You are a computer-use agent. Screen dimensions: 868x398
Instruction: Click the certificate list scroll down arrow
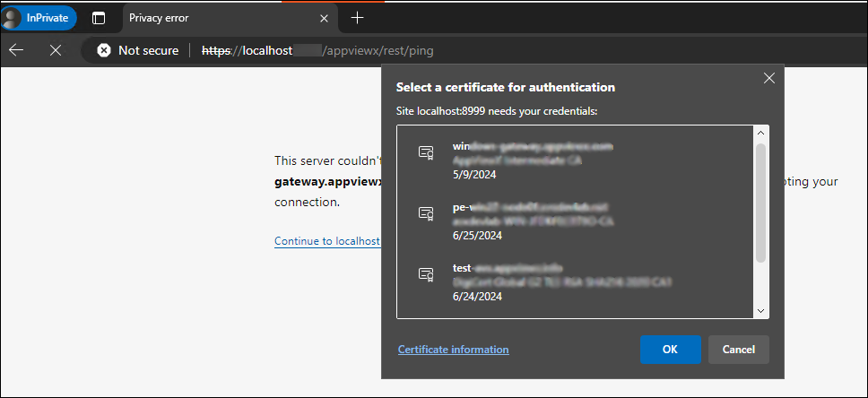[x=760, y=311]
